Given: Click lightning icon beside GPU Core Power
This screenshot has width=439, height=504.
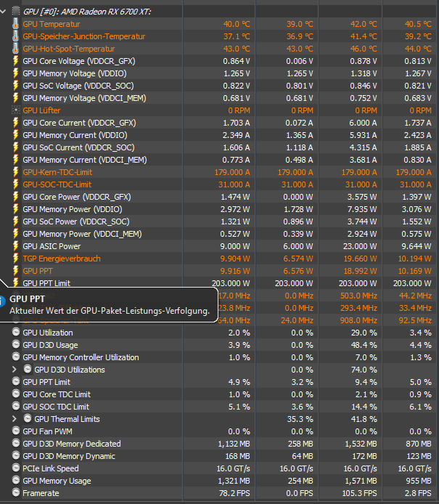Looking at the screenshot, I should [15, 197].
